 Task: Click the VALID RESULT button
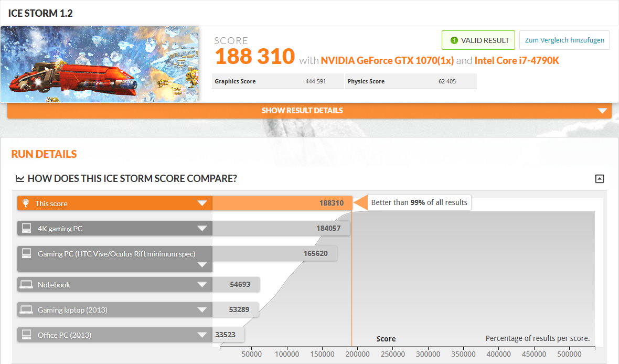(478, 40)
